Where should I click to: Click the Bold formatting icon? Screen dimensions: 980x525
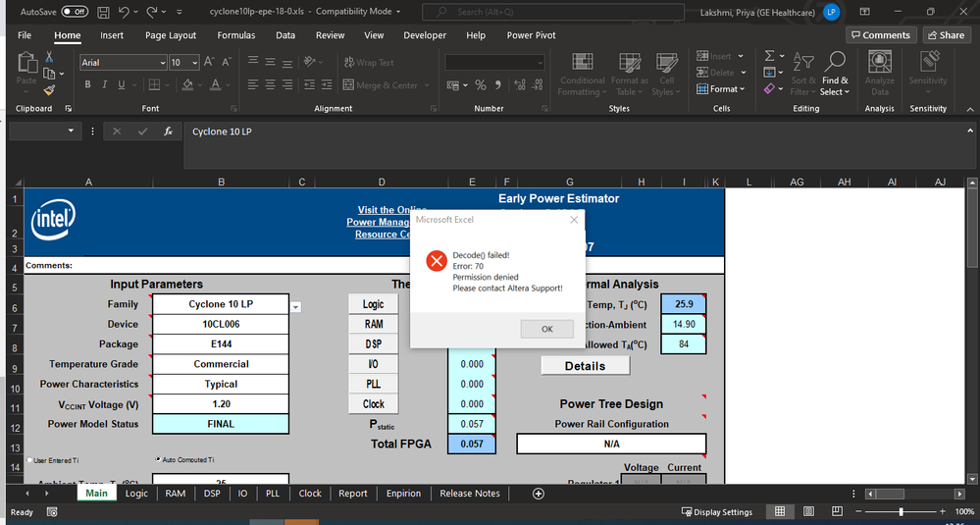point(87,85)
